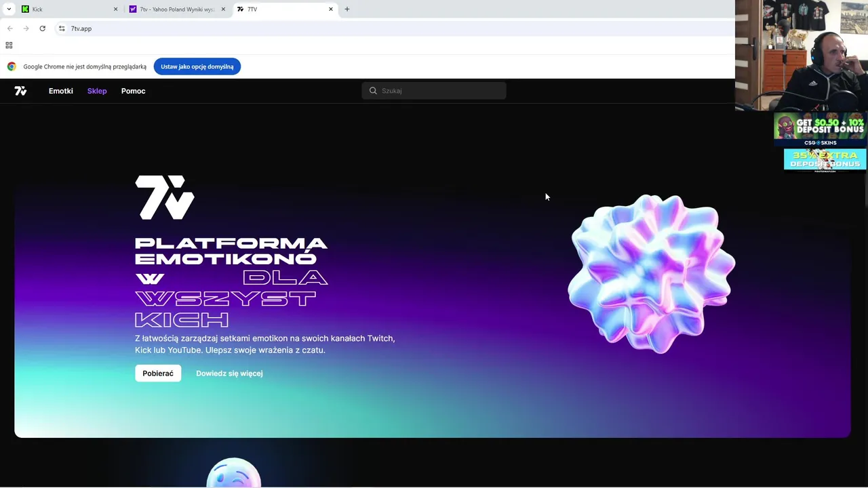This screenshot has height=488, width=868.
Task: Expand the tab search dropdown arrow
Action: (x=9, y=9)
